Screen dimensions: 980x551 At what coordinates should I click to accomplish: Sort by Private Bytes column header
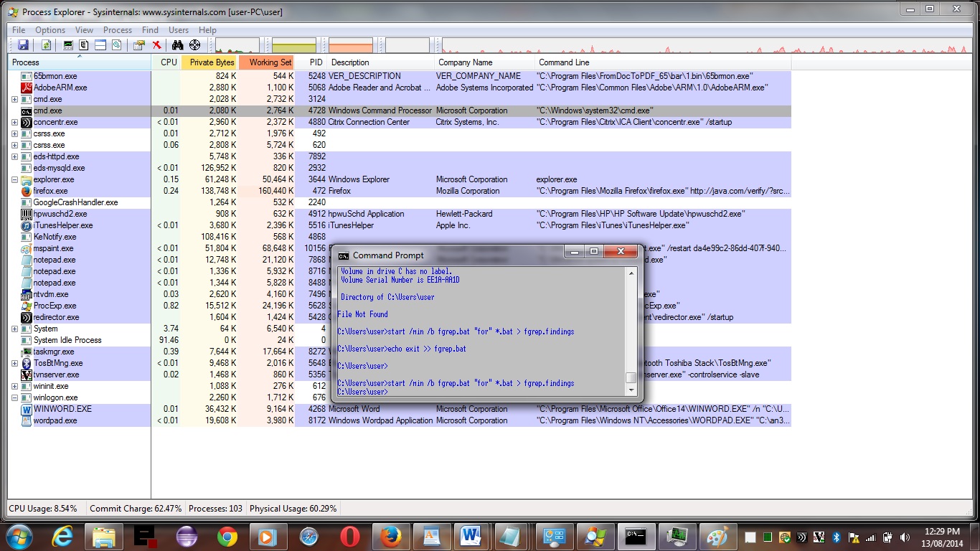212,62
